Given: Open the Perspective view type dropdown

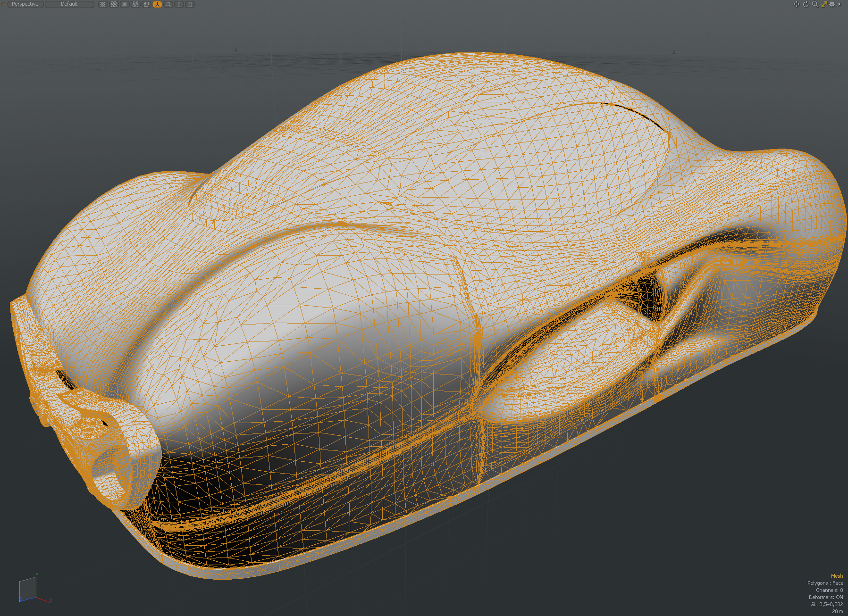Looking at the screenshot, I should [25, 4].
